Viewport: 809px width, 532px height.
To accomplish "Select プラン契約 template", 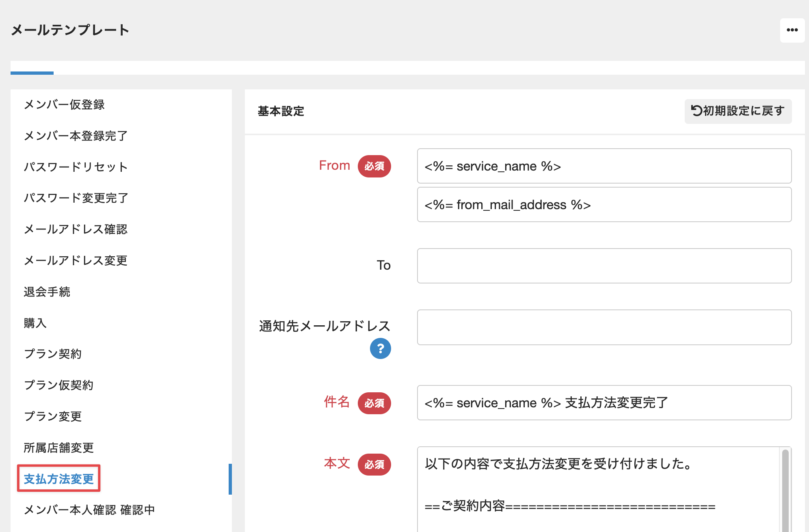I will pyautogui.click(x=53, y=354).
